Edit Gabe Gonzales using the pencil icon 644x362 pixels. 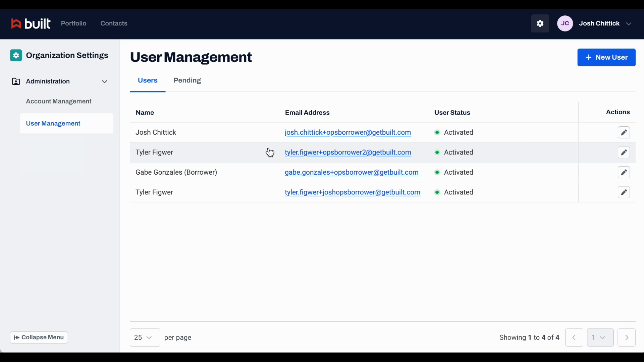coord(624,172)
